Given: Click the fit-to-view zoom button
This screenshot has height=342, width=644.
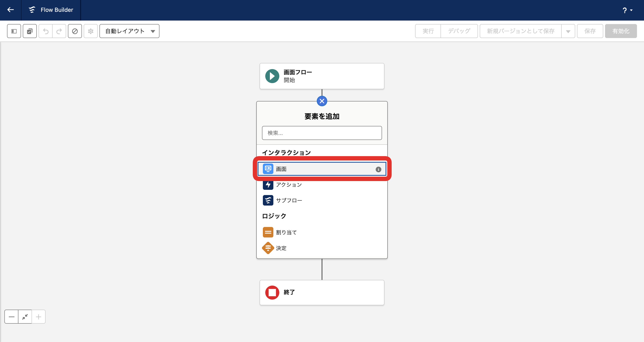Looking at the screenshot, I should (x=25, y=317).
